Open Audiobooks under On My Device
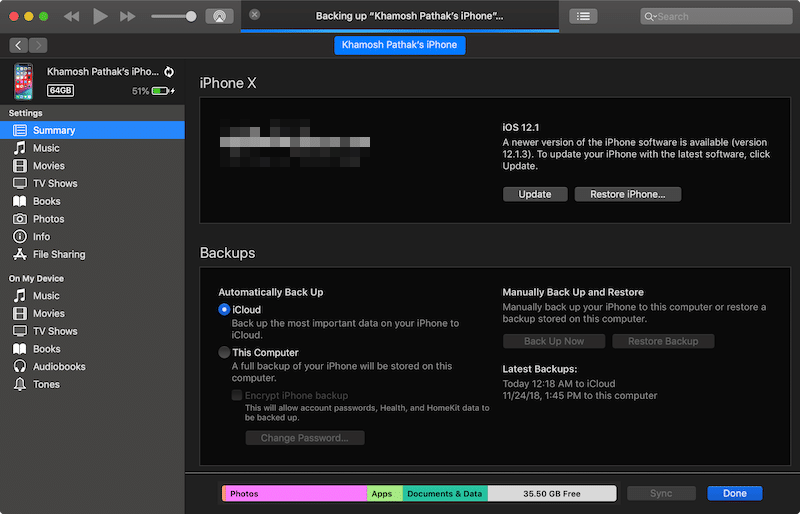This screenshot has width=800, height=514. tap(60, 367)
